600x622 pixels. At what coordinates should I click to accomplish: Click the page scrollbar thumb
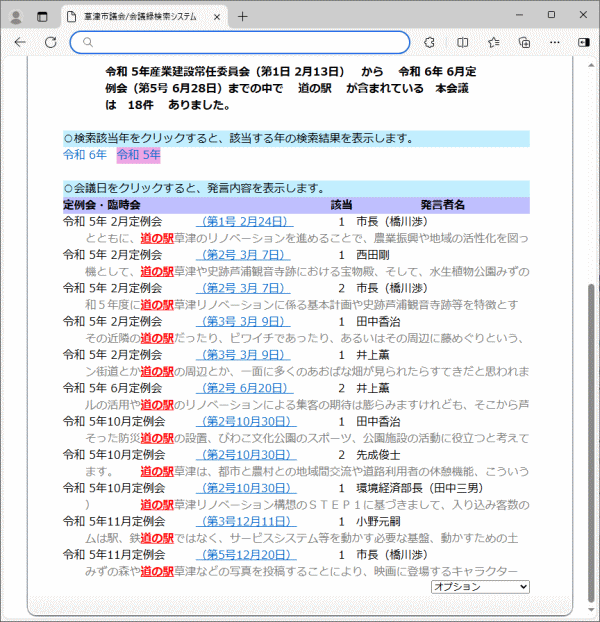click(x=591, y=443)
